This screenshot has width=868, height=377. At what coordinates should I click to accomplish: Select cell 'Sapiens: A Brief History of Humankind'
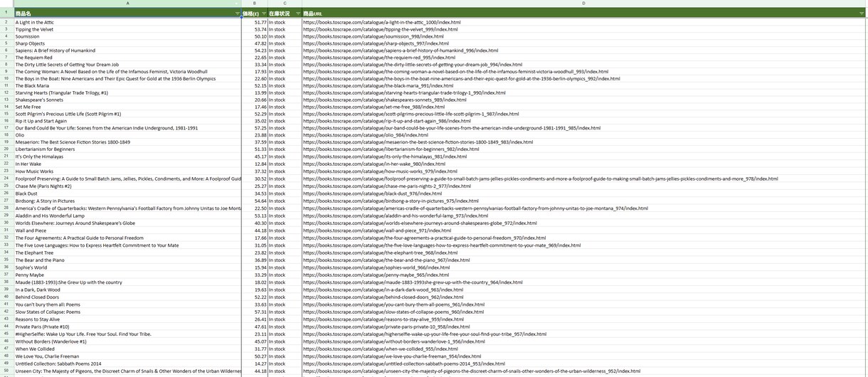[x=127, y=51]
